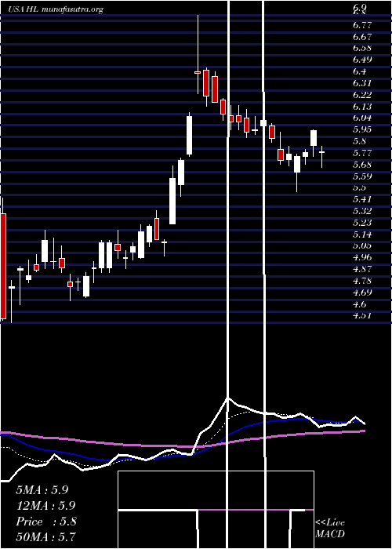392x549 pixels.
Task: Select the 5.5 price axis label
Action: point(360,187)
